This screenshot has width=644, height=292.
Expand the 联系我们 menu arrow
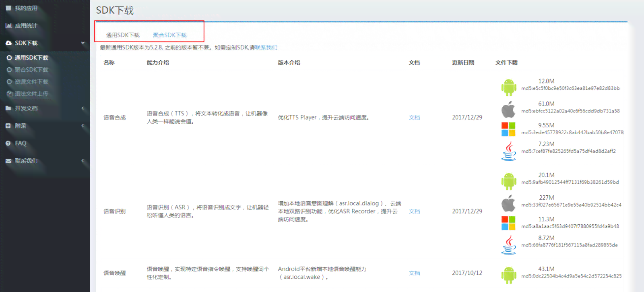point(83,161)
